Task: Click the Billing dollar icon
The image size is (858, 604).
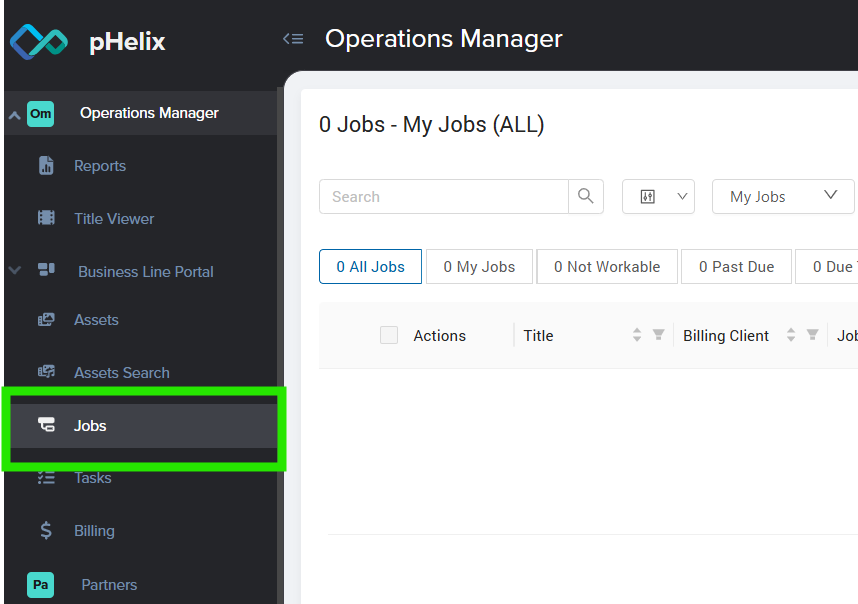Action: (x=46, y=530)
